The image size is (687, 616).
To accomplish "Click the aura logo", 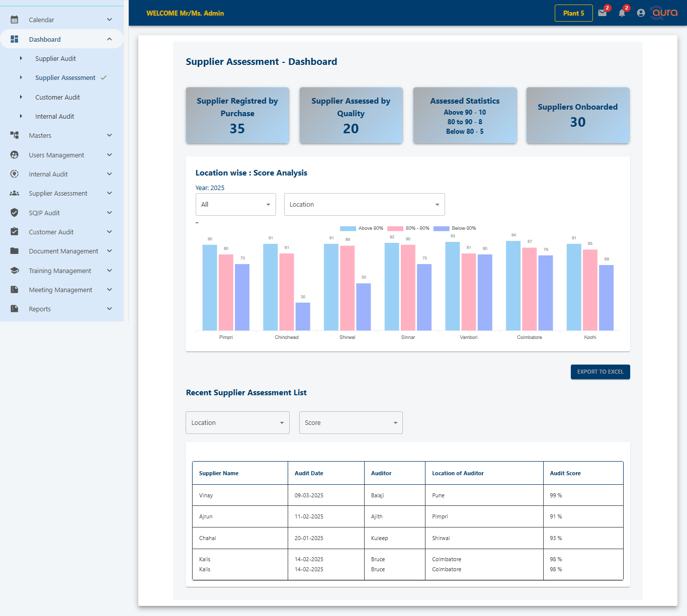I will click(664, 13).
